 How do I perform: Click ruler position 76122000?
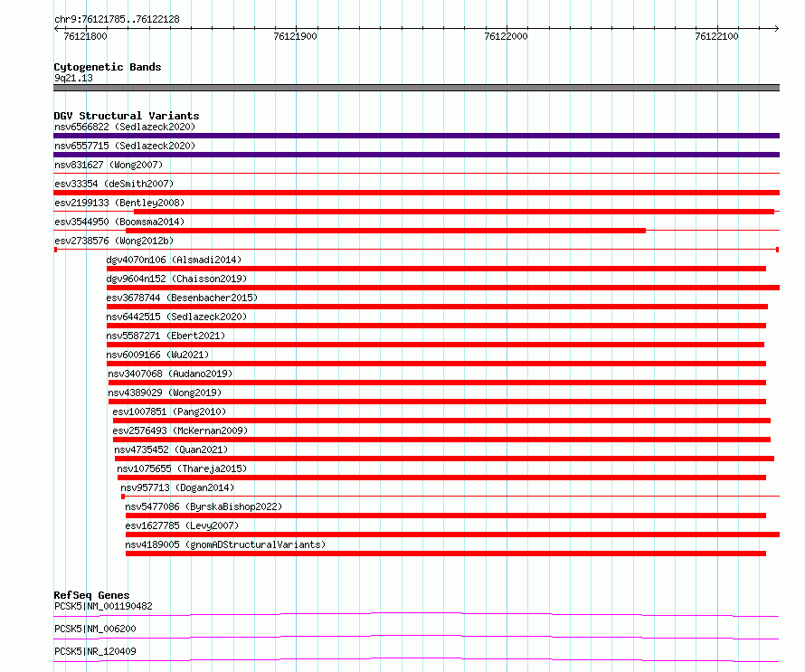[506, 36]
